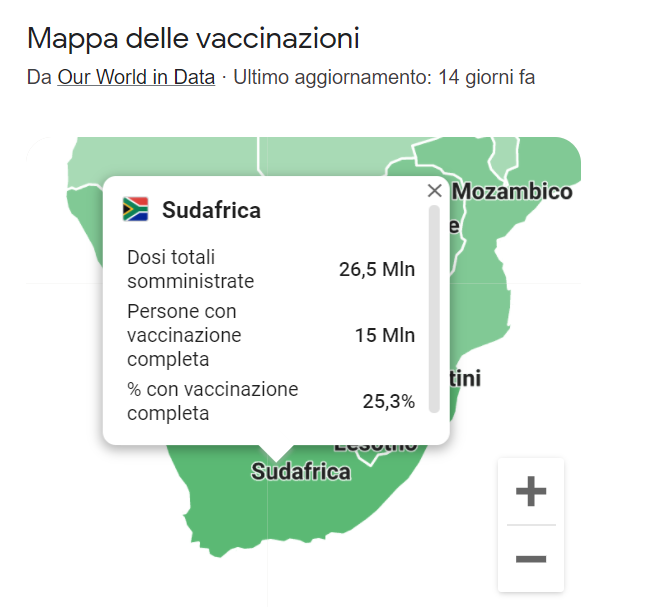Viewport: 651px width, 607px height.
Task: Click the Ultimo aggiornamento 14 giorni fa text
Action: (384, 77)
